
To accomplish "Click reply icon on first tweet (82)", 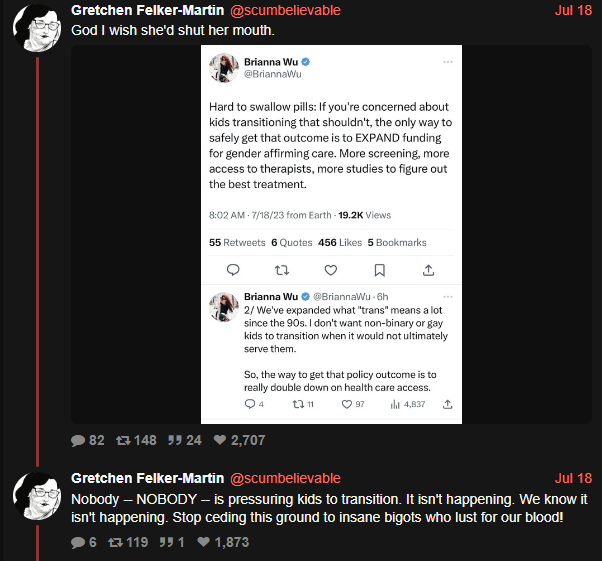I will [x=78, y=440].
